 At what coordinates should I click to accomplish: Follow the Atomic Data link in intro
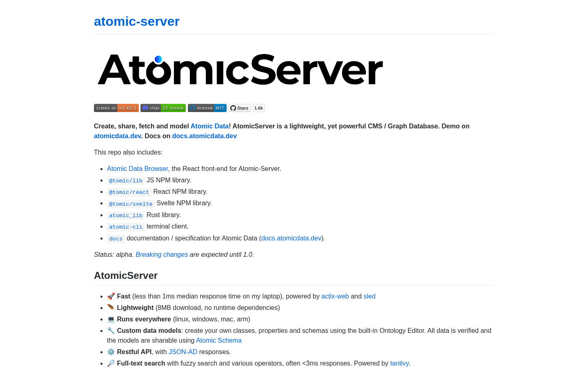pos(209,126)
